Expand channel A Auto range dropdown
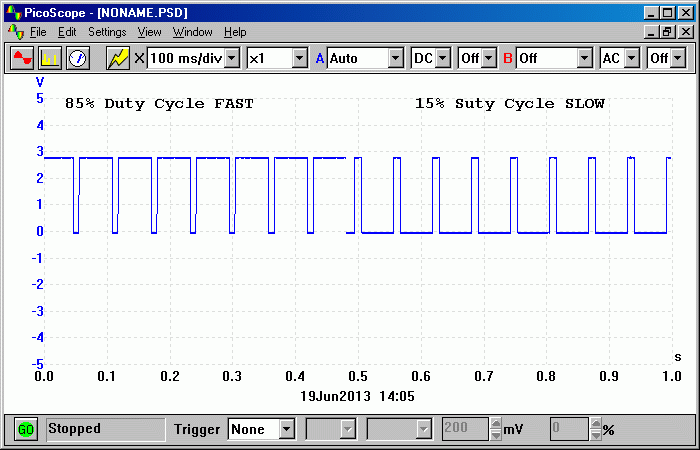 395,58
